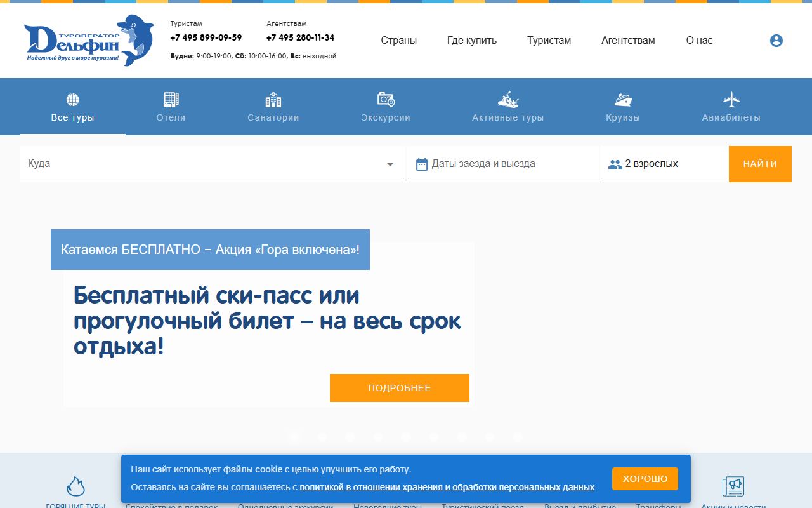Open Авиабилеты with the airplane icon
The width and height of the screenshot is (812, 508).
coord(731,107)
